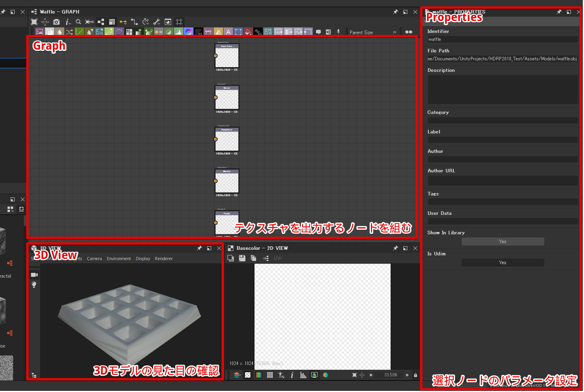Toggle the zoom lock icon in 2D View
This screenshot has width=584, height=392.
click(x=415, y=375)
